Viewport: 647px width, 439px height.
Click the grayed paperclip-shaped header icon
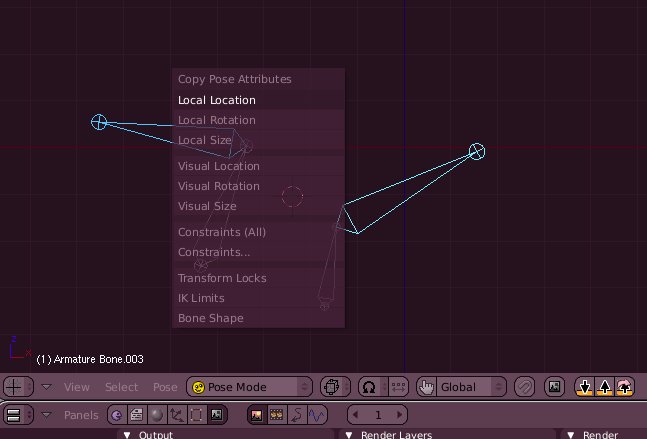pos(524,387)
